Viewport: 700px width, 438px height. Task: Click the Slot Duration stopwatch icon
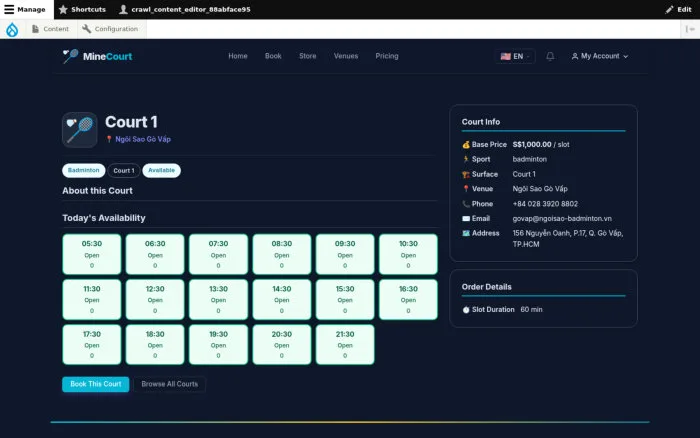[x=466, y=310]
